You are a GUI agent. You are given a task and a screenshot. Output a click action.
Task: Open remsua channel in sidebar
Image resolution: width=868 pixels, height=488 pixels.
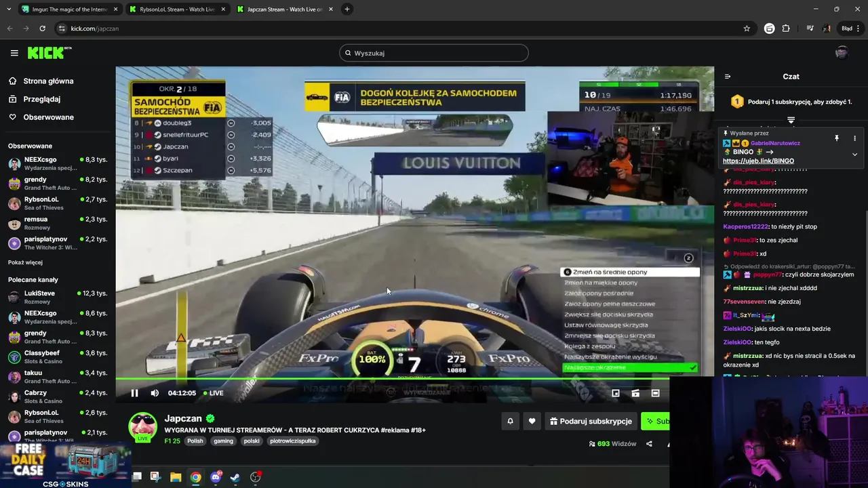(x=58, y=223)
